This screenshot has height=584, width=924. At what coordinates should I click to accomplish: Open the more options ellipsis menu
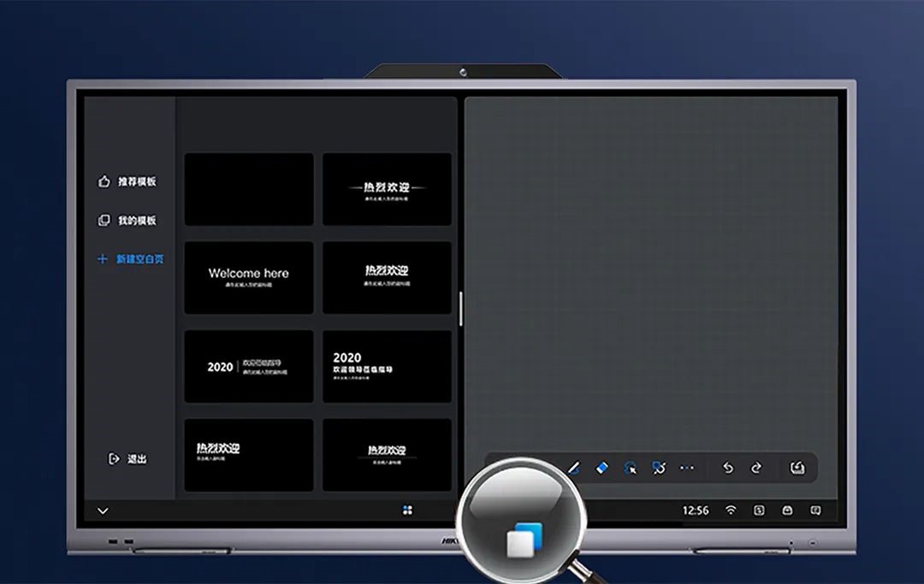tap(687, 468)
